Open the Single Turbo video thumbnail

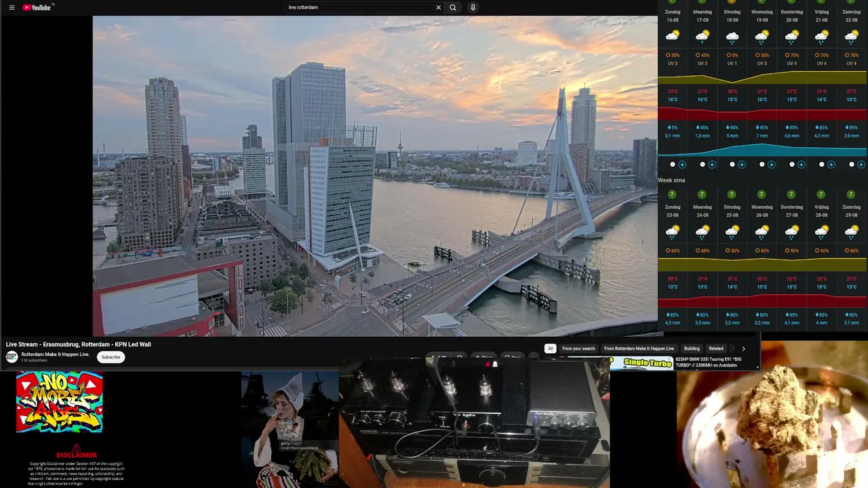[x=641, y=363]
